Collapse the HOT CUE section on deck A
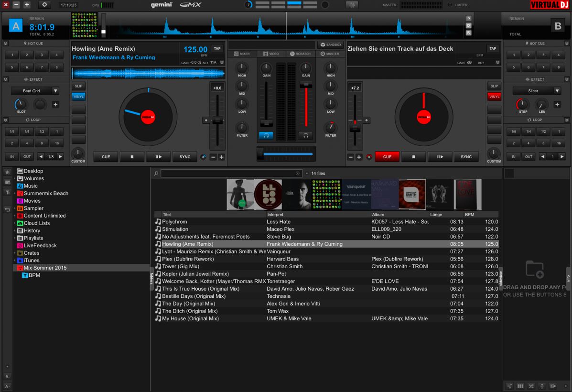 pyautogui.click(x=6, y=44)
